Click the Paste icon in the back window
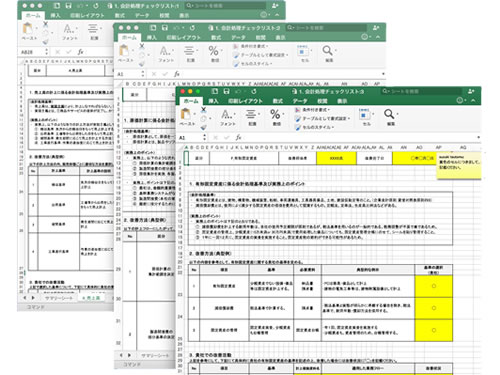The height and width of the screenshot is (375, 500). (28, 28)
